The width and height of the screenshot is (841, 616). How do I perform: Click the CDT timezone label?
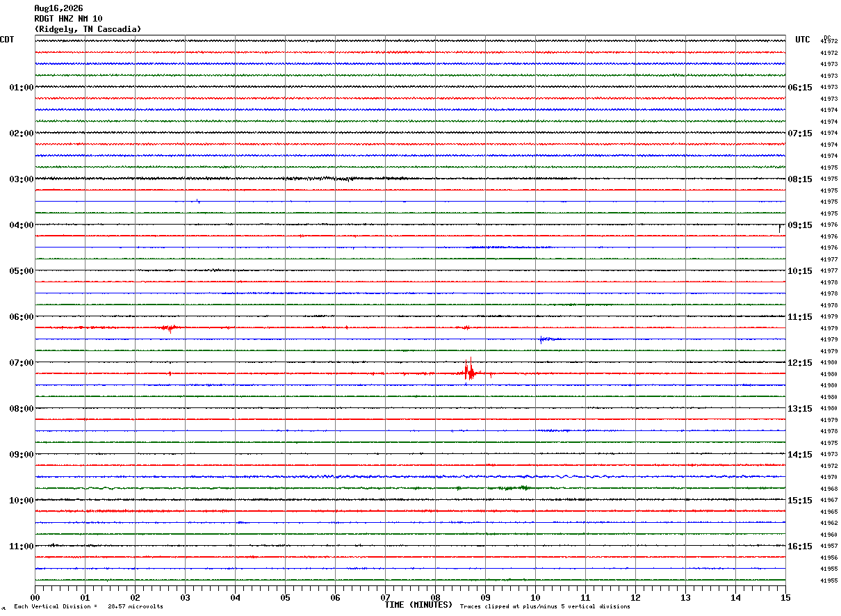[7, 40]
